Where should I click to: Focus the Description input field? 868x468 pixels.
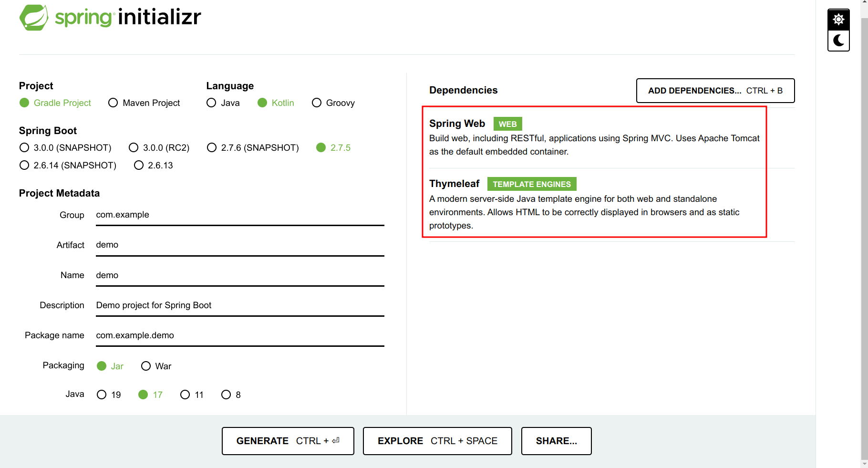239,305
